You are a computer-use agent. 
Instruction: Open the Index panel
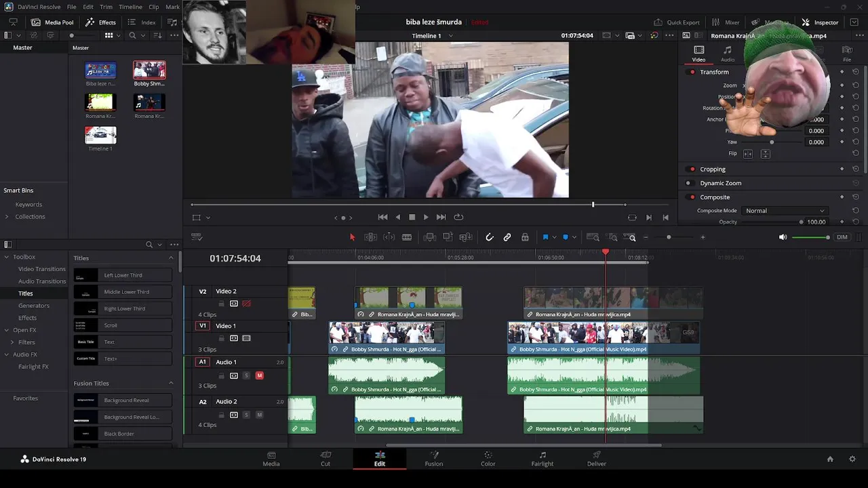[142, 22]
